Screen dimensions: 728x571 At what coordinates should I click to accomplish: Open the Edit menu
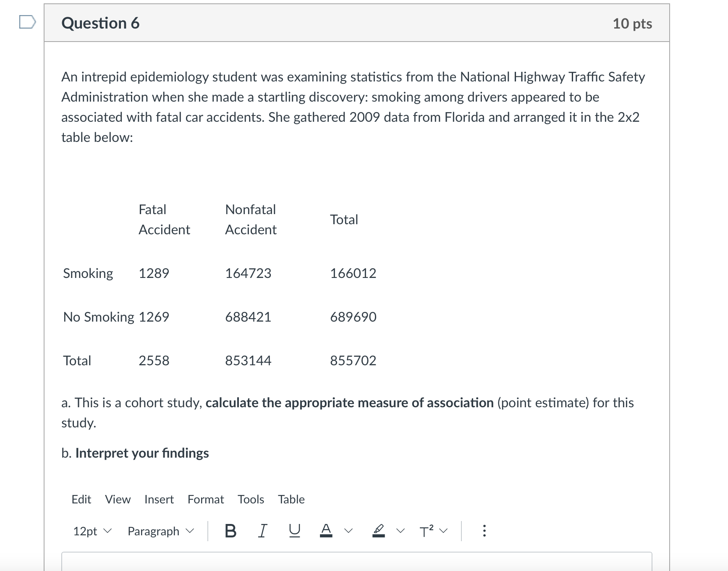pyautogui.click(x=81, y=499)
